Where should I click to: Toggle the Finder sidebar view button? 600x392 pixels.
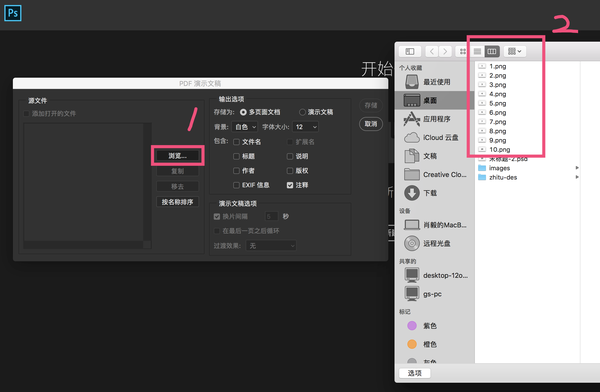click(x=410, y=51)
